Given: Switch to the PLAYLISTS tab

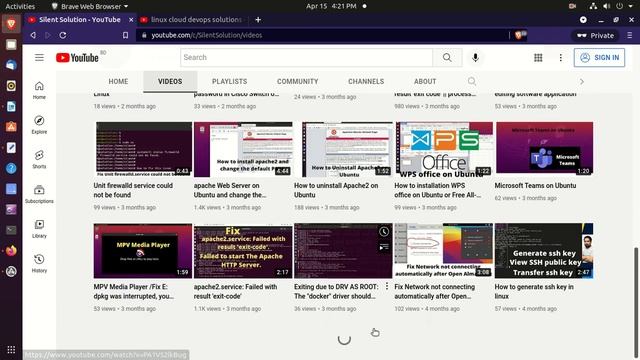Looking at the screenshot, I should [229, 82].
